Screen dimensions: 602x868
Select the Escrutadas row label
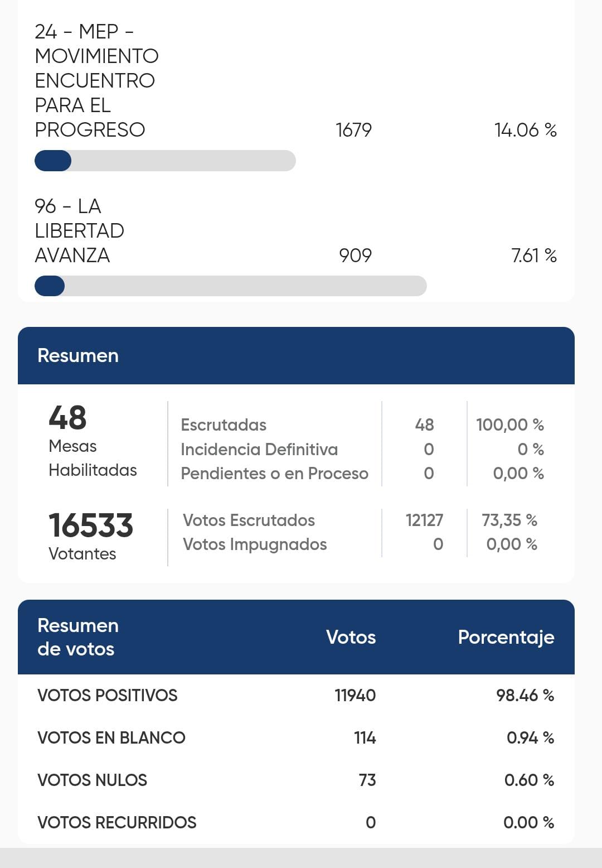click(224, 425)
